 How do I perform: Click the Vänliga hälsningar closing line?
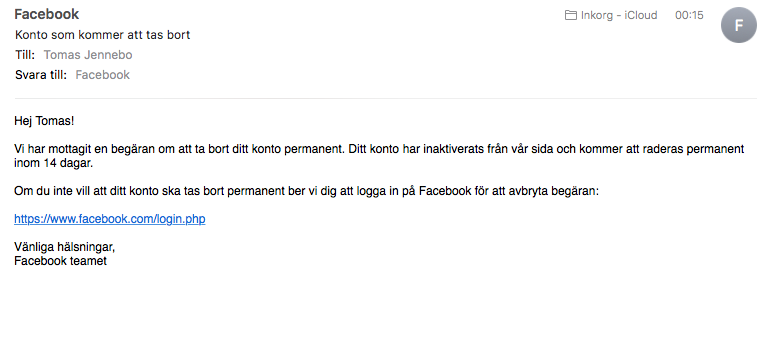click(x=64, y=247)
